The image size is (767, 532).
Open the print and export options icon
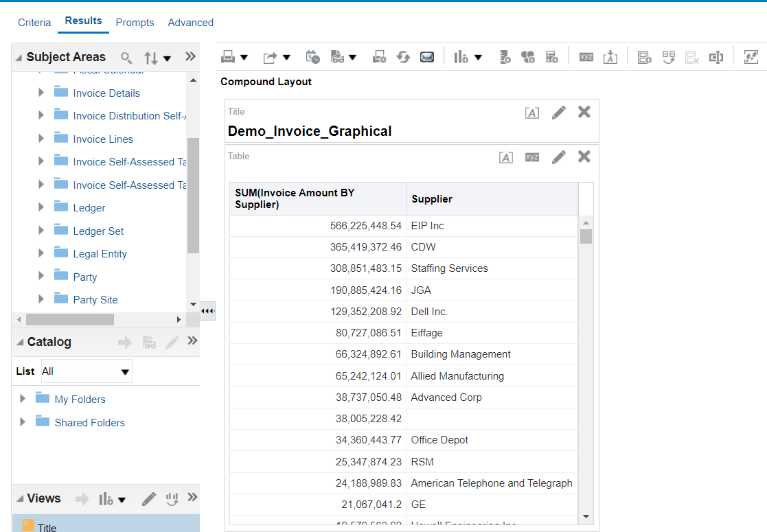pos(379,57)
